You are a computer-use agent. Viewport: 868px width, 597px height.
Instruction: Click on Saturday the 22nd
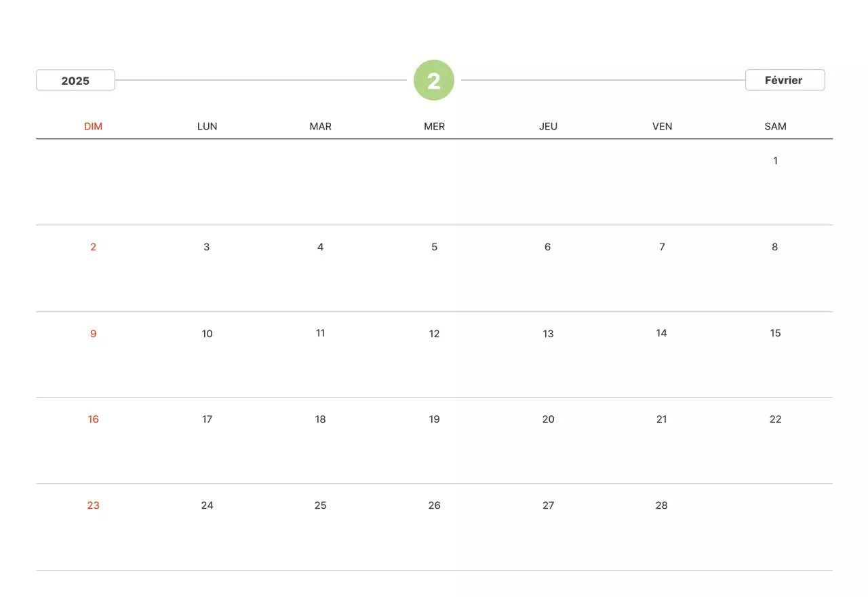(775, 419)
